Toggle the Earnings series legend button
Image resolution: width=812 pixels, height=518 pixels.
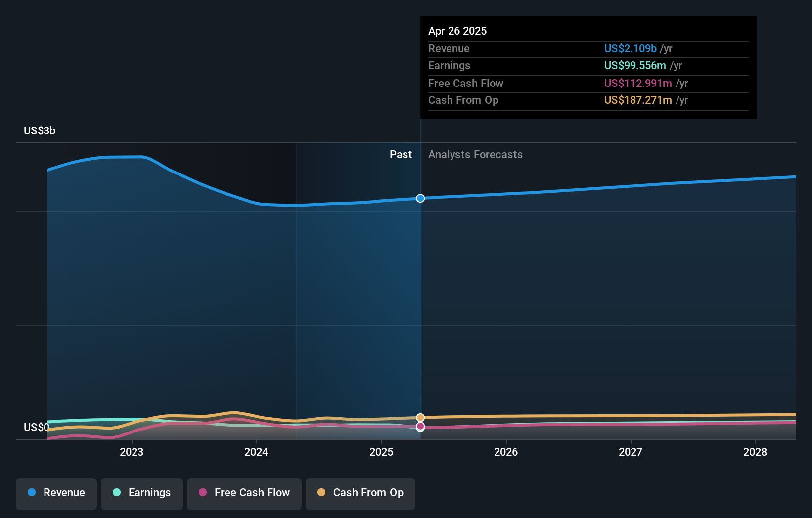142,494
